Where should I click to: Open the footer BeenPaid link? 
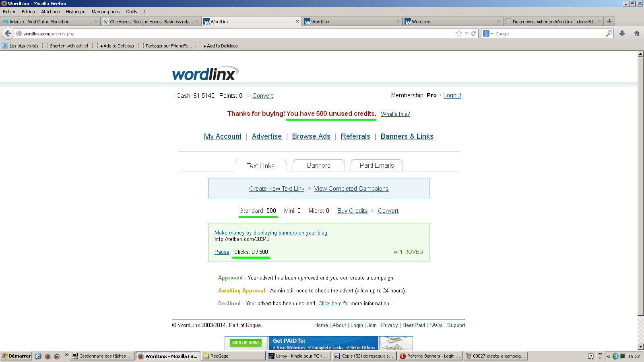pyautogui.click(x=414, y=325)
